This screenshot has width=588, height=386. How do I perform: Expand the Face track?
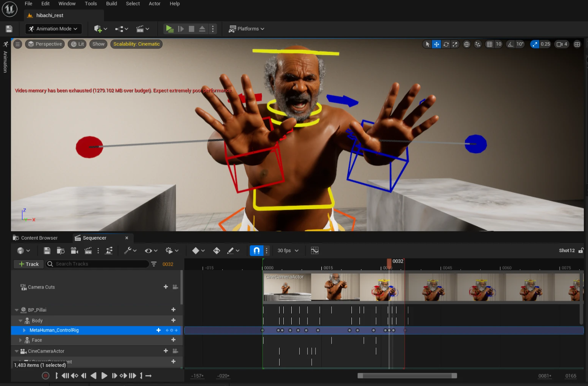pos(20,340)
